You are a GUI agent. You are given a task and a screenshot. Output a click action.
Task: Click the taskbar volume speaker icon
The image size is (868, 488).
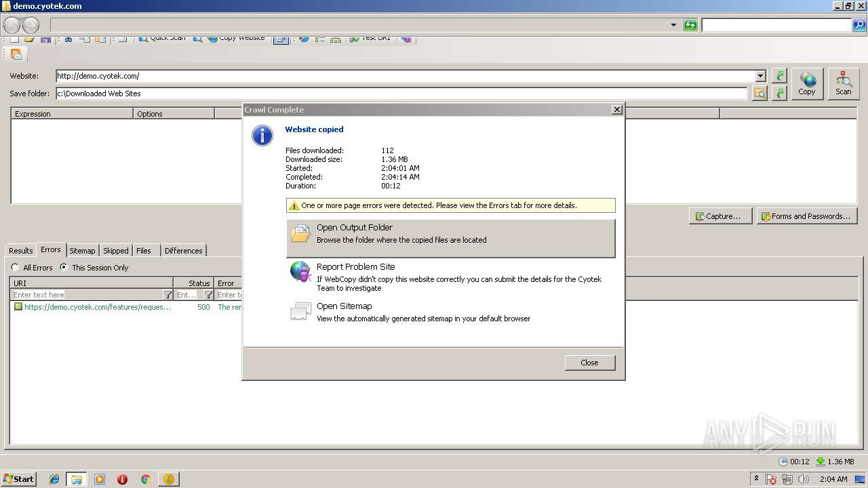click(804, 479)
